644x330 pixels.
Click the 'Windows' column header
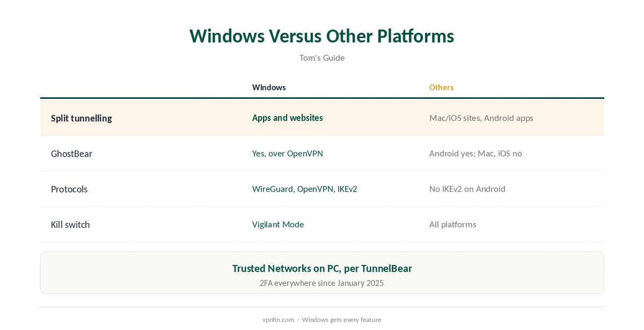click(x=269, y=88)
